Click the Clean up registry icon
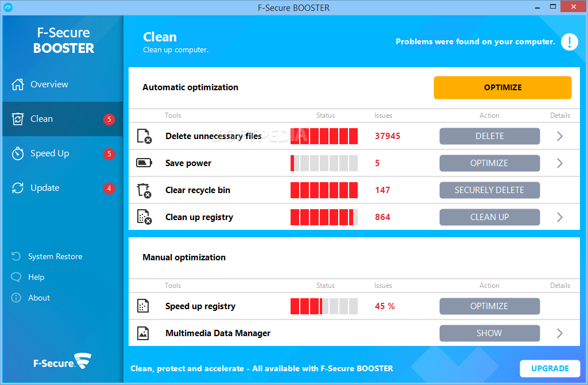The height and width of the screenshot is (385, 588). [144, 217]
